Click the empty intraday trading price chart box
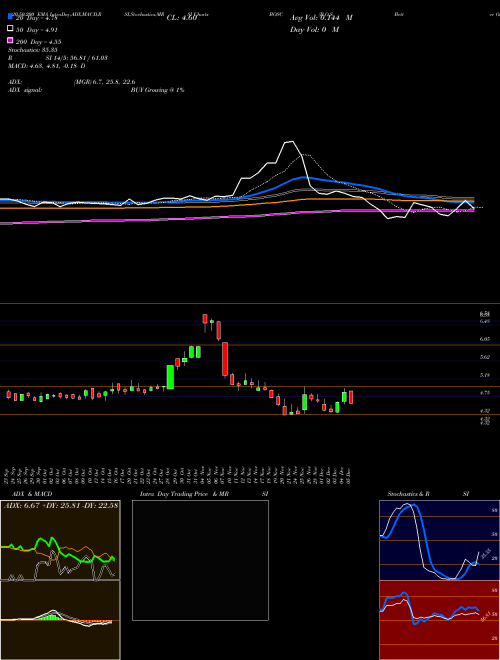 200,560
